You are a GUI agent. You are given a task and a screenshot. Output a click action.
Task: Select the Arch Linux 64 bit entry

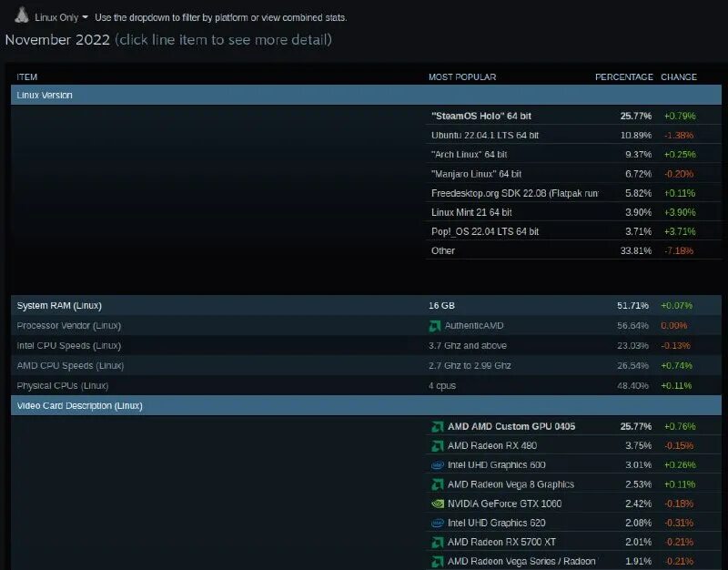[x=473, y=154]
